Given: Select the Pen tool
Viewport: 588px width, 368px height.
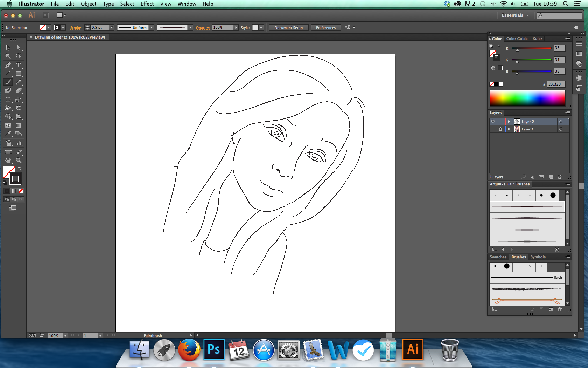Looking at the screenshot, I should 8,65.
